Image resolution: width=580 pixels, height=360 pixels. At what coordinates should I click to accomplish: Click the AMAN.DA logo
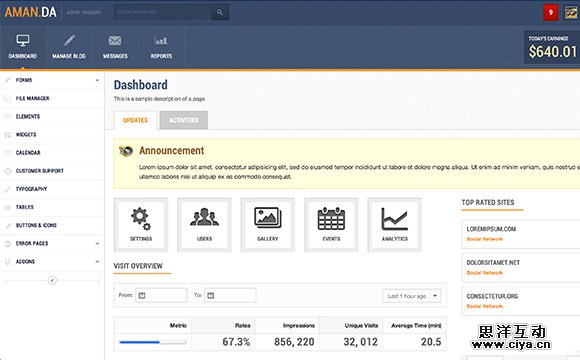coord(31,12)
